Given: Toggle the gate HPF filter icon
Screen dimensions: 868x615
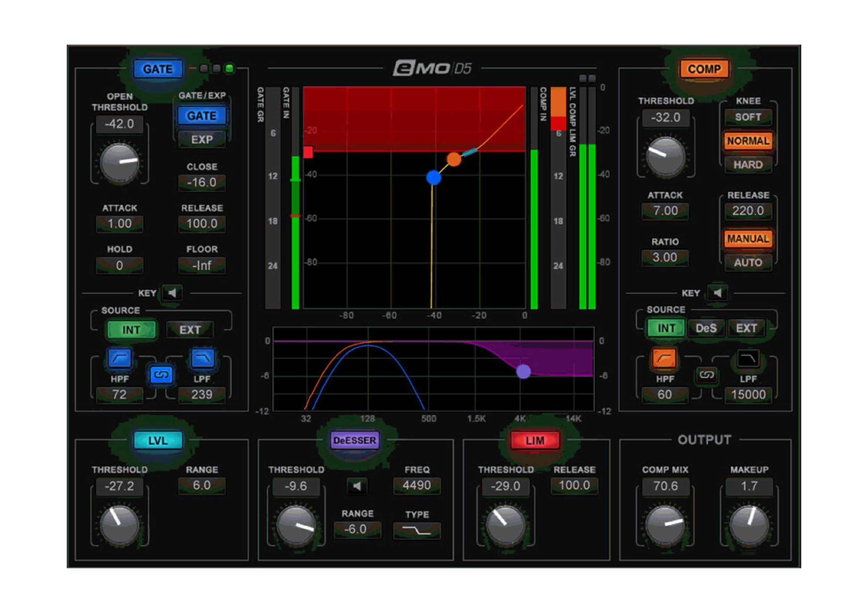Looking at the screenshot, I should pyautogui.click(x=120, y=358).
